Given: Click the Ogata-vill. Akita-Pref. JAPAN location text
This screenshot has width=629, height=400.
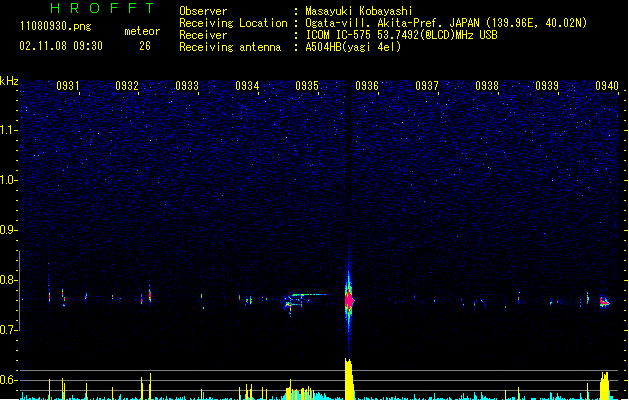Looking at the screenshot, I should tap(446, 23).
